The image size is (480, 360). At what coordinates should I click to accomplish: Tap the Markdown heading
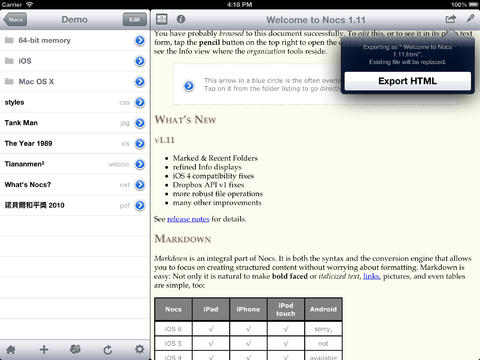coord(183,239)
